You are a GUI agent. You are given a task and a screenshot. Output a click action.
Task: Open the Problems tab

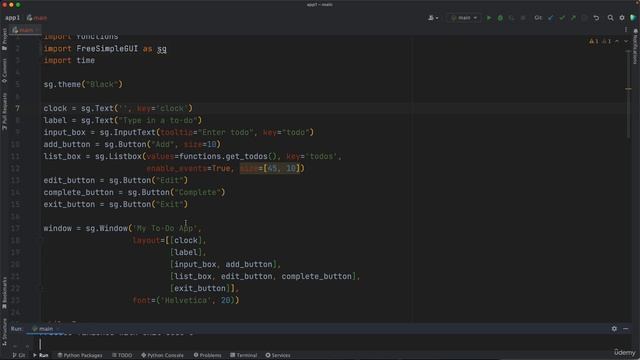pyautogui.click(x=207, y=355)
